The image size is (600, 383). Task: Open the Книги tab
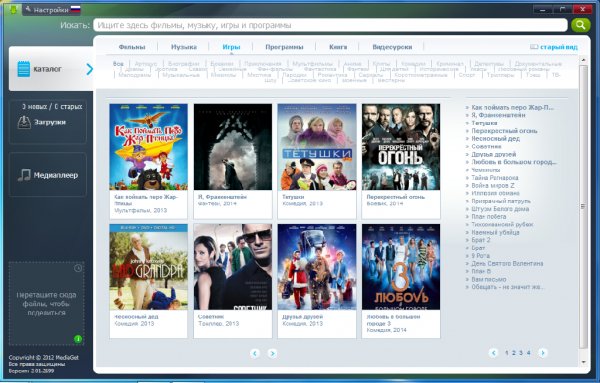(x=338, y=47)
